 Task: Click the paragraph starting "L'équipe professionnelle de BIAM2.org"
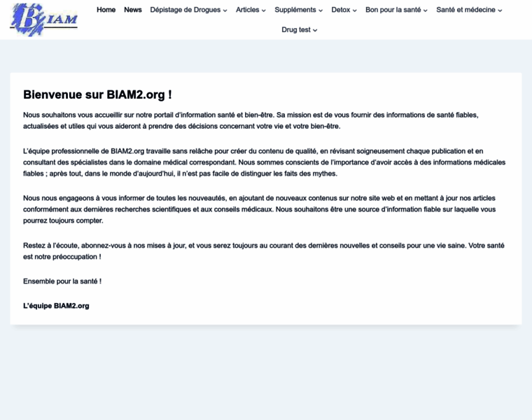(265, 162)
